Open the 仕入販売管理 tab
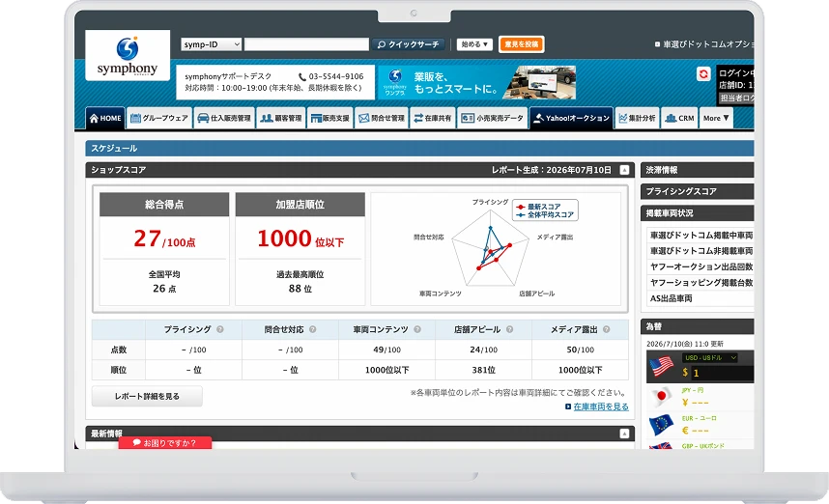The height and width of the screenshot is (504, 829). point(224,119)
